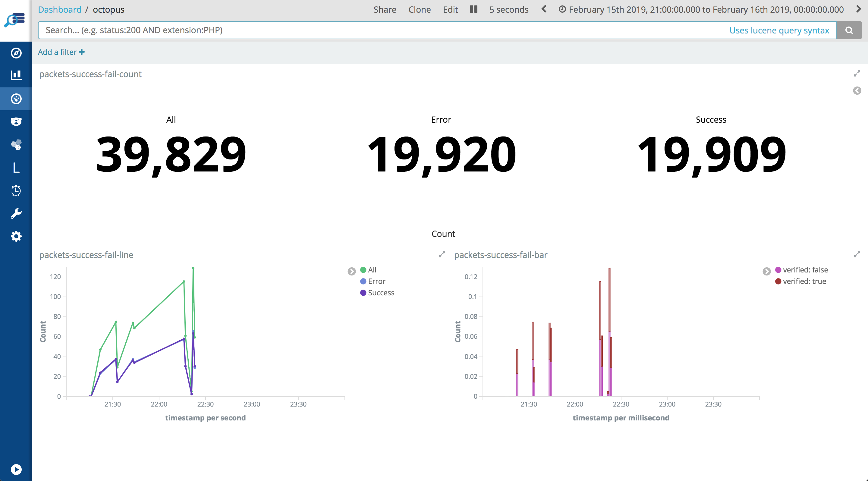Open the Dev Tools wrench icon

tap(16, 213)
